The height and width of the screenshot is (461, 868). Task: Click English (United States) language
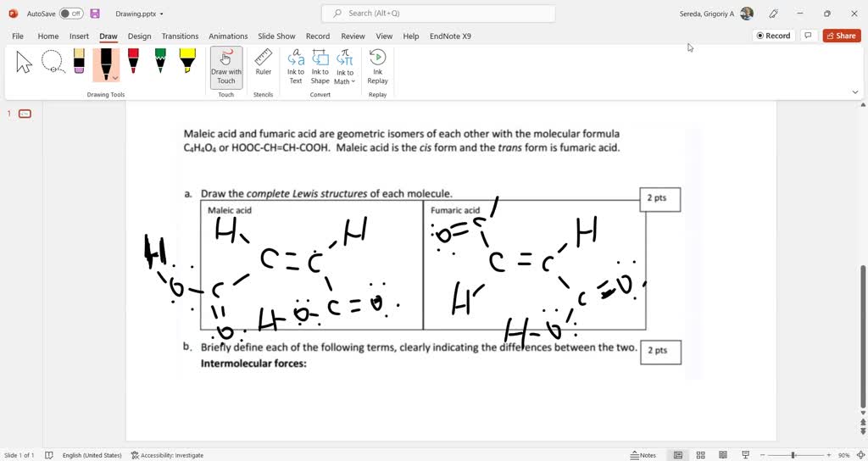pos(92,455)
